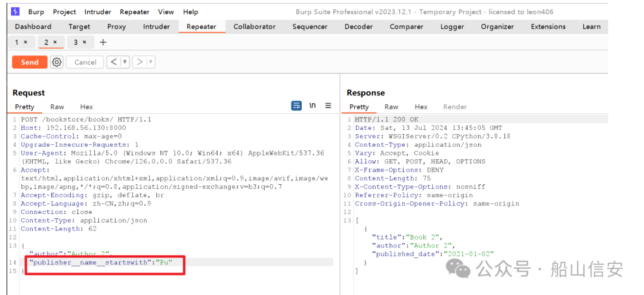Click the Server: WSGIServer response header

(x=432, y=136)
